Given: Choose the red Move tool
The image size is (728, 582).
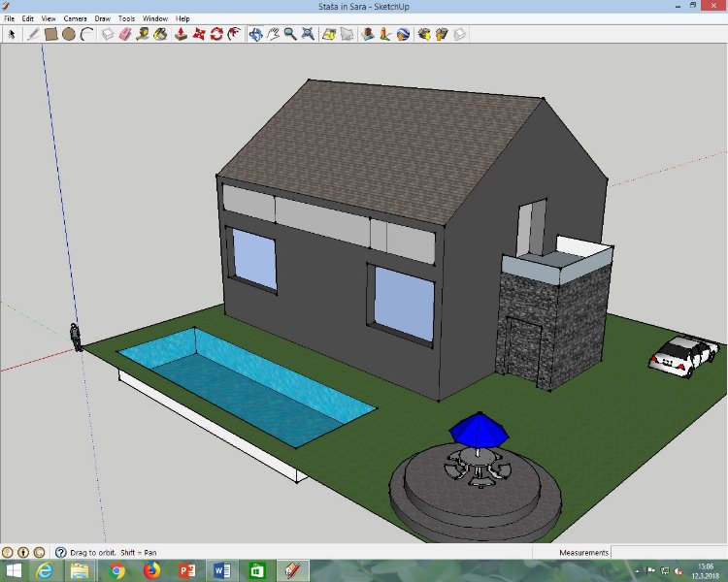Looking at the screenshot, I should tap(199, 34).
